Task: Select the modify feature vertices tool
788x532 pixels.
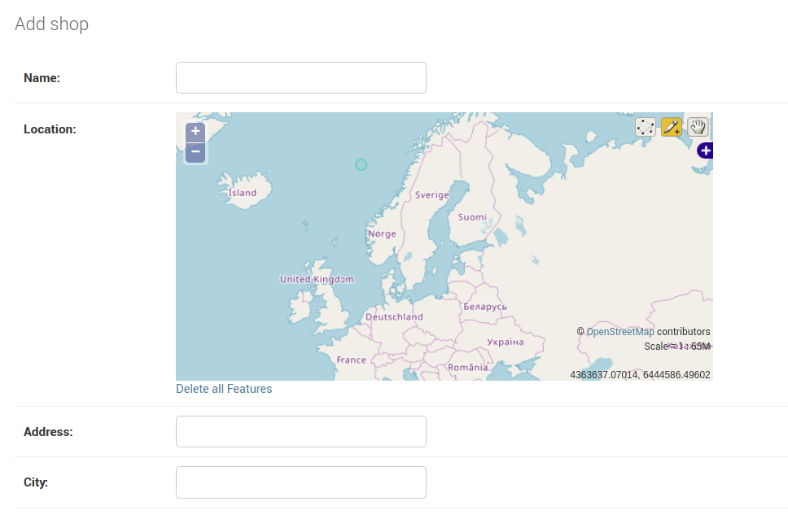Action: (645, 127)
